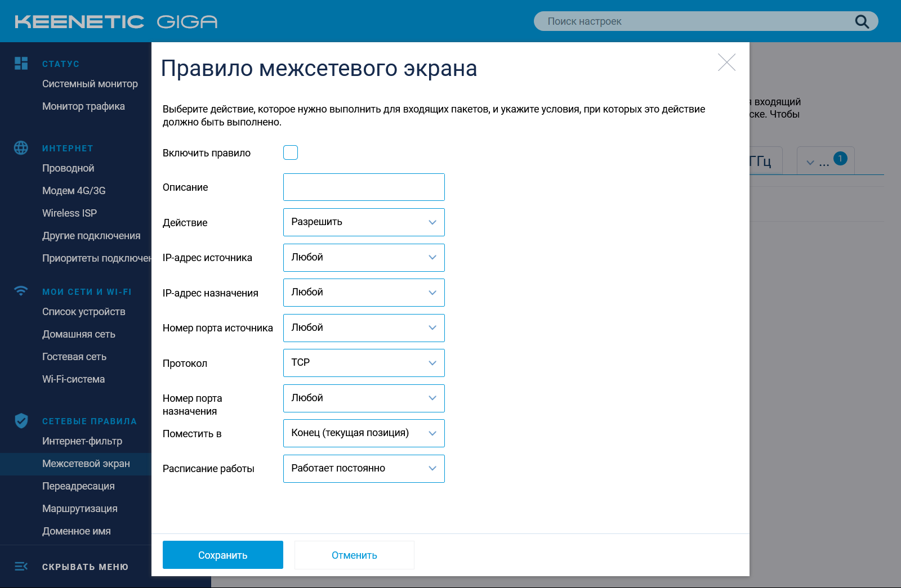Open the Protocol dropdown showing TCP
This screenshot has width=901, height=588.
364,363
